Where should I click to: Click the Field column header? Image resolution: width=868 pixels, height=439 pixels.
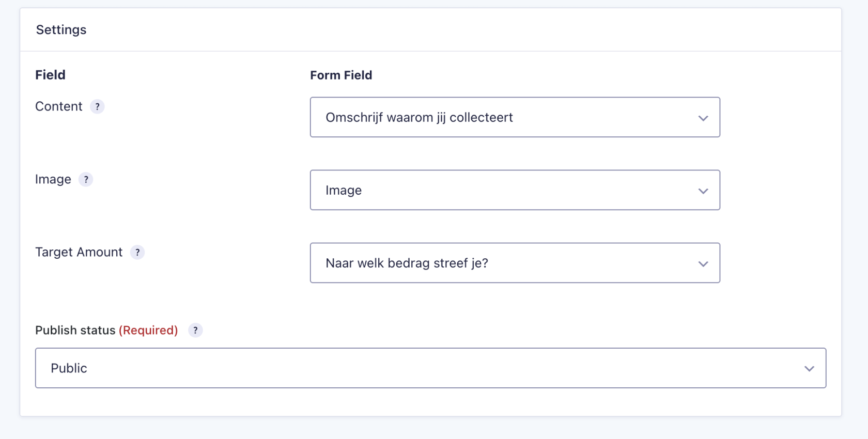pyautogui.click(x=50, y=75)
